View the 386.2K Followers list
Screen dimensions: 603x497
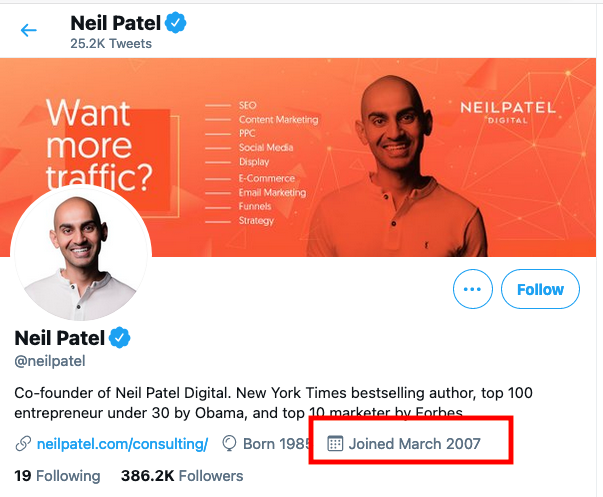click(182, 476)
